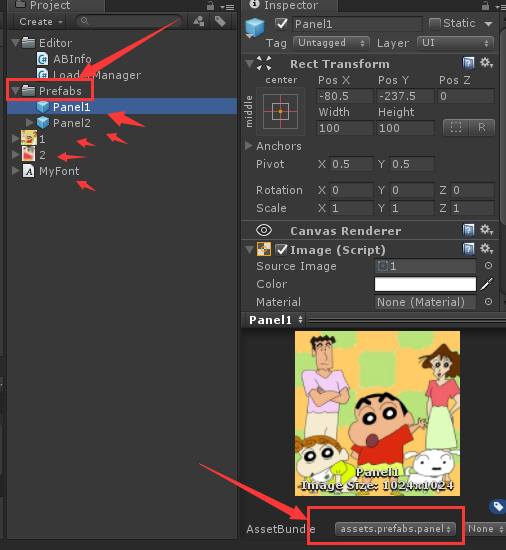
Task: Click the Canvas Renderer eye icon
Action: [264, 230]
